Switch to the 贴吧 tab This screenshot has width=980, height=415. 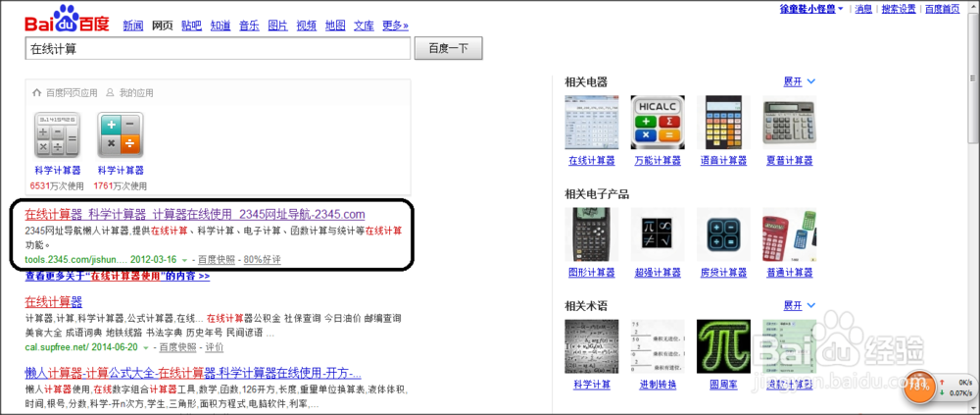(x=192, y=26)
